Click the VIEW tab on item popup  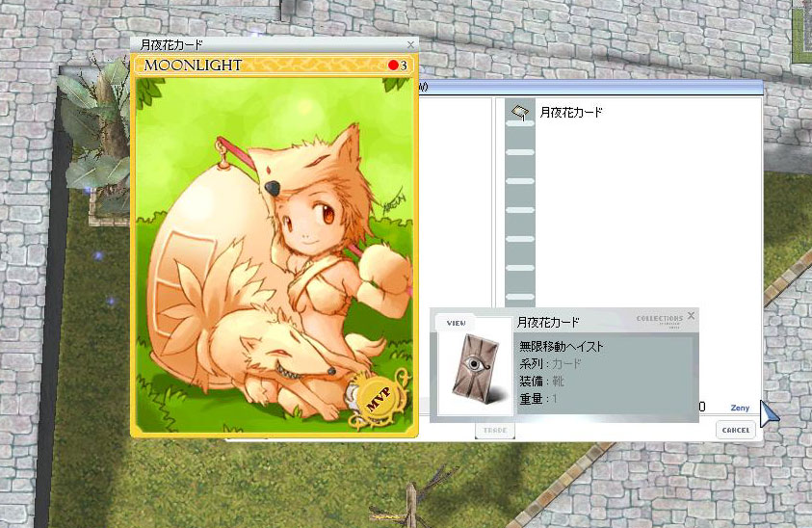coord(457,323)
